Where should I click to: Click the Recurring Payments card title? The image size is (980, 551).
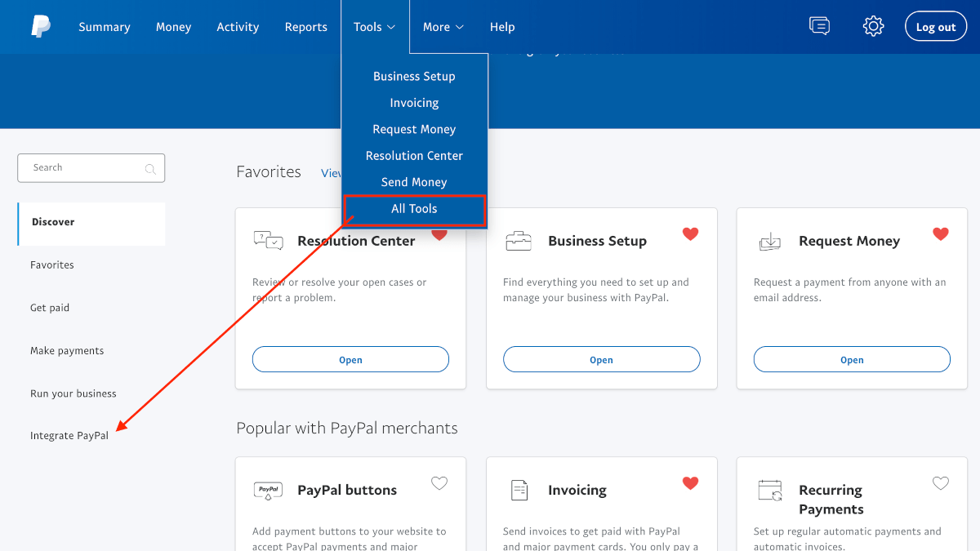pos(831,500)
